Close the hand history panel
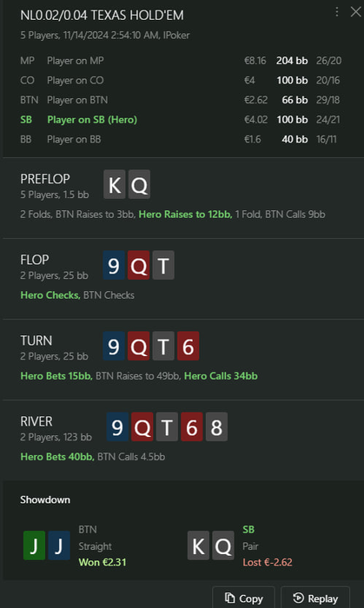The width and height of the screenshot is (364, 608). click(355, 12)
